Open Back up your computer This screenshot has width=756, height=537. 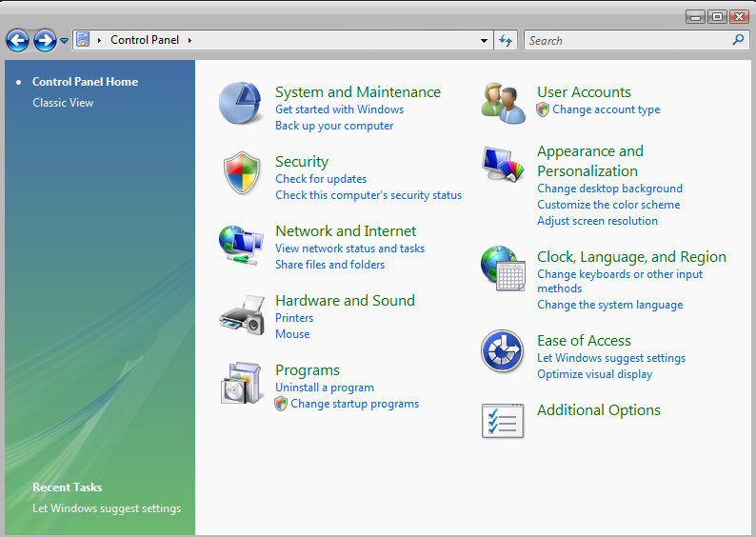[334, 126]
